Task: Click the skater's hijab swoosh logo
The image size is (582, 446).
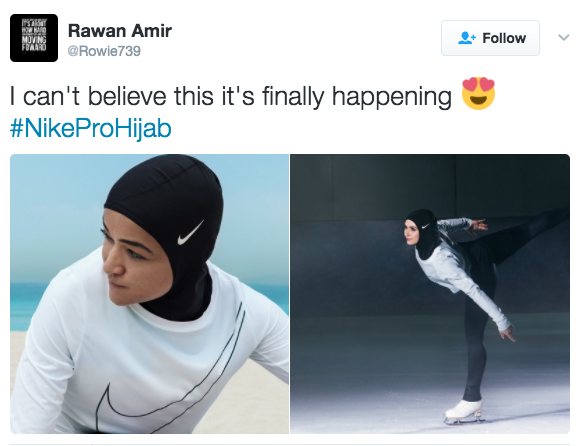Action: point(425,226)
